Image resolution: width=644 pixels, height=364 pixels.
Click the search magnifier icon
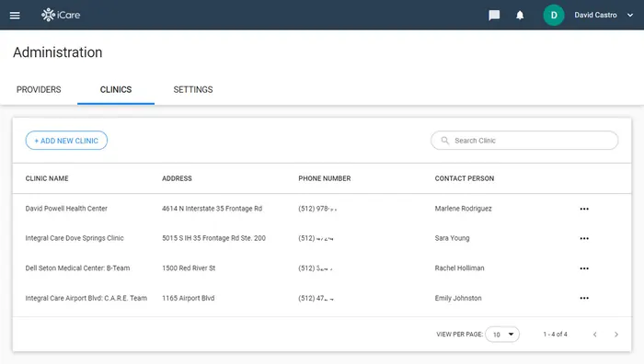coord(444,141)
